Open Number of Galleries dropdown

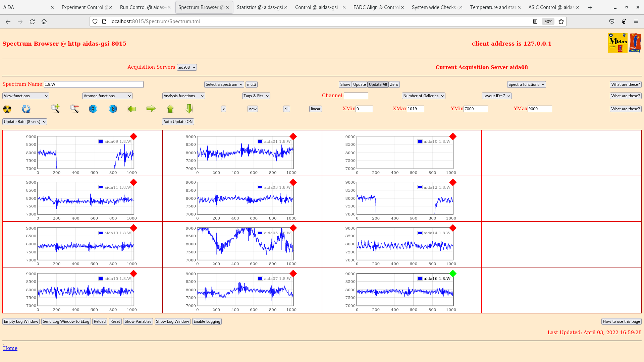click(424, 96)
